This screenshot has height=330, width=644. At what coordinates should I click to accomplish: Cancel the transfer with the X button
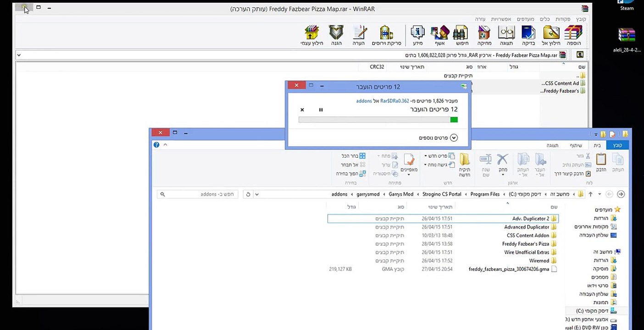302,110
